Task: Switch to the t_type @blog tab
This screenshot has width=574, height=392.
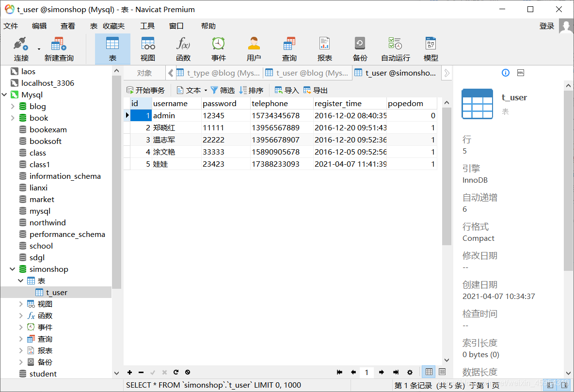Action: [x=219, y=73]
